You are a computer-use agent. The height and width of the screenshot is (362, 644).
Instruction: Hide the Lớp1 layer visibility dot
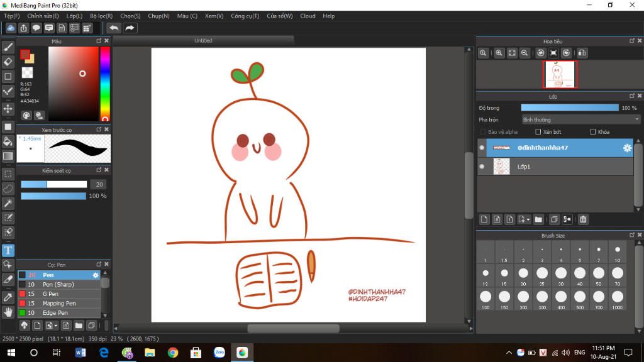pyautogui.click(x=482, y=167)
